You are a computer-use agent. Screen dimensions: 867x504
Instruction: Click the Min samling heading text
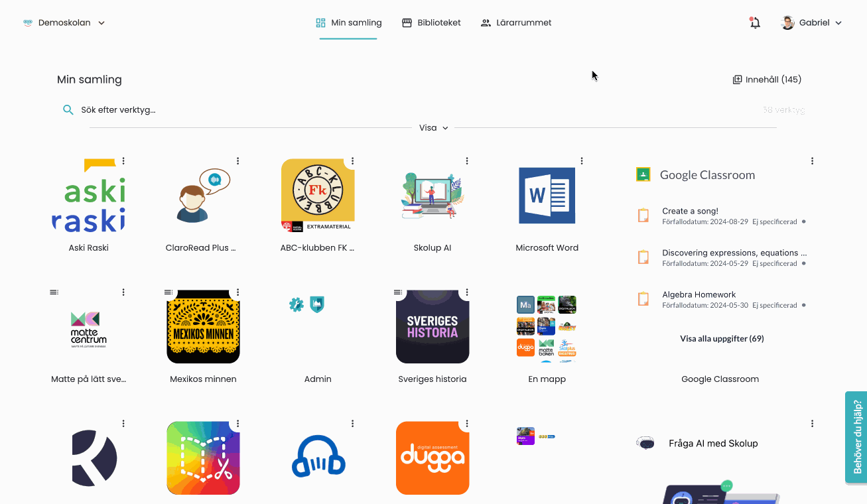point(90,80)
